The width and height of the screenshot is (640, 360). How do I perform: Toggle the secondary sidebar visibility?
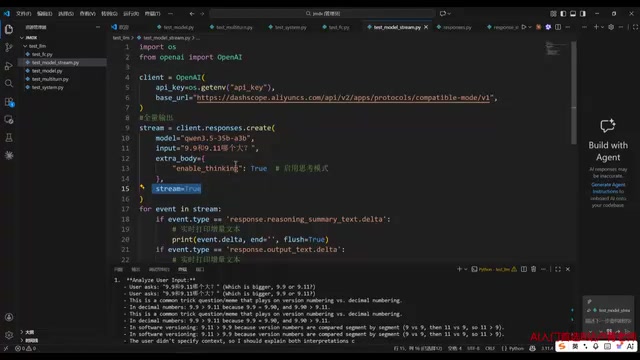pos(583,13)
